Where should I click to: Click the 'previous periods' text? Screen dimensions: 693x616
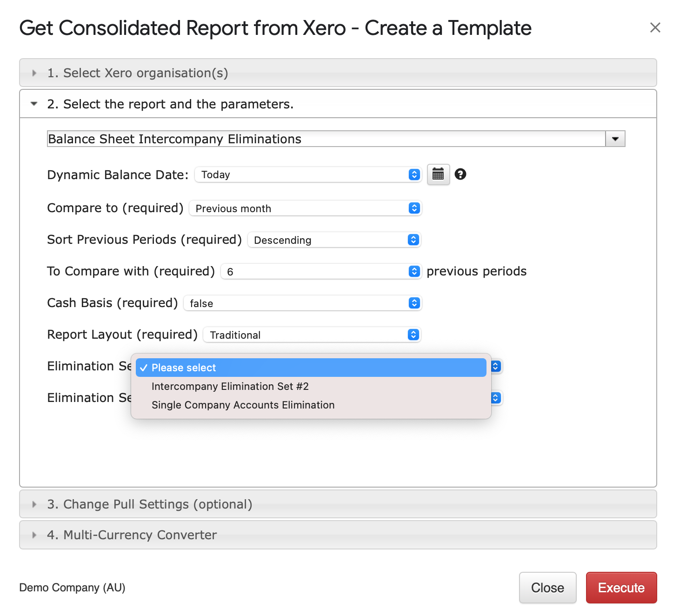pos(477,271)
